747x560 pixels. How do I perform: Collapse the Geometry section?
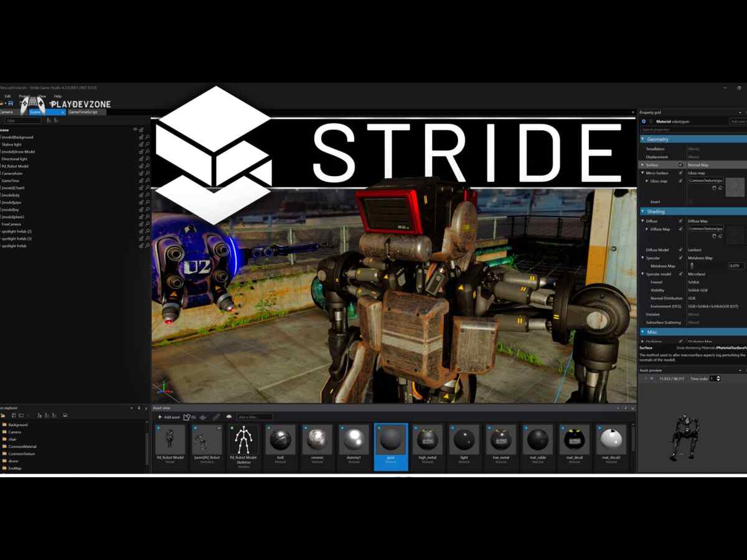643,139
